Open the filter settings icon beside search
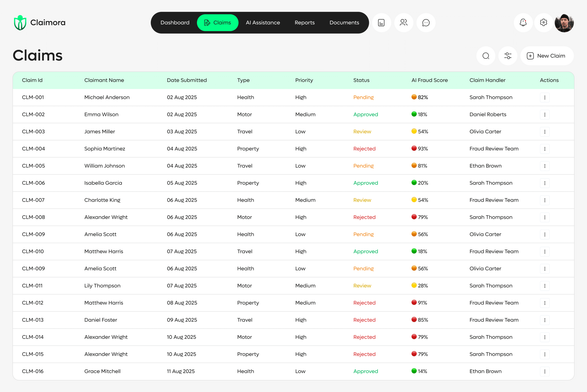587x392 pixels. pos(508,56)
